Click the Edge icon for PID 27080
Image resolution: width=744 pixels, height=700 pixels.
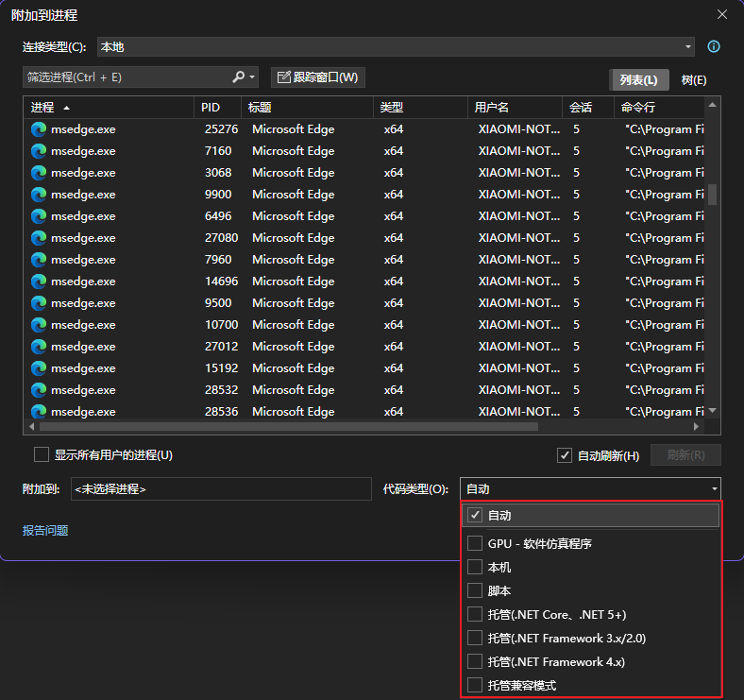pyautogui.click(x=39, y=238)
